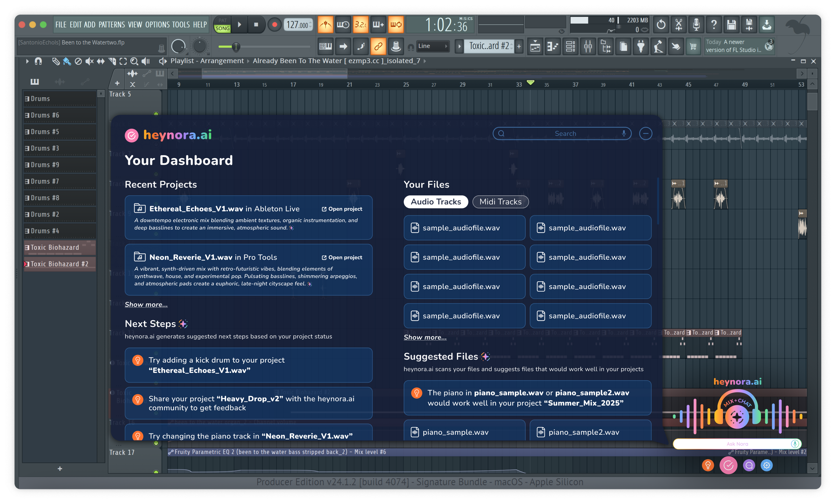The width and height of the screenshot is (836, 504).
Task: Toggle the loop recording button
Action: (x=396, y=24)
